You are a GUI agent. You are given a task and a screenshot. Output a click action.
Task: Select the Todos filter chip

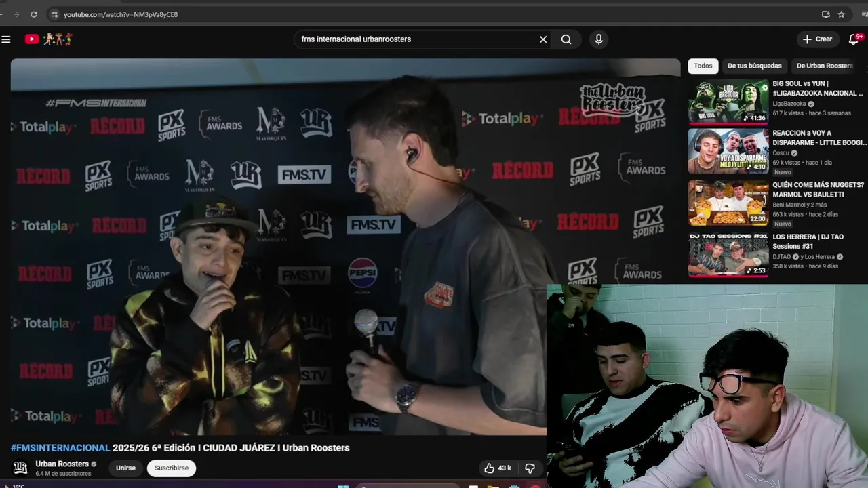703,66
